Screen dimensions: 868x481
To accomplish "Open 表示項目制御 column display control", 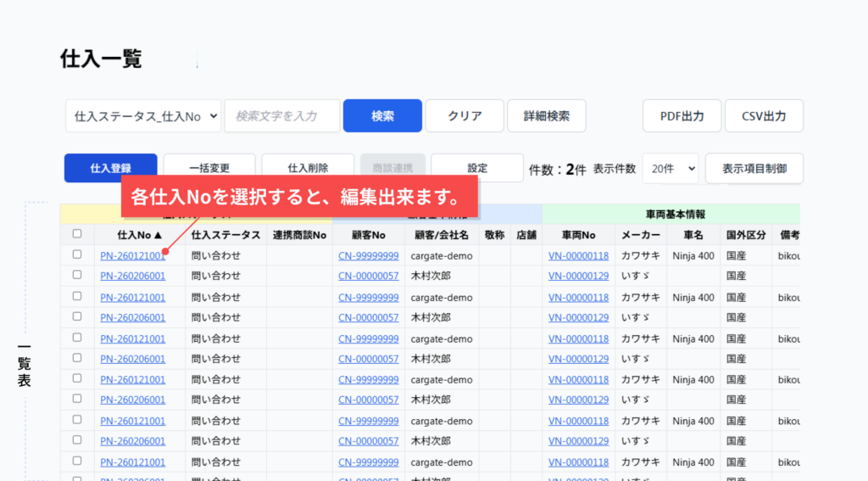I will coord(754,169).
